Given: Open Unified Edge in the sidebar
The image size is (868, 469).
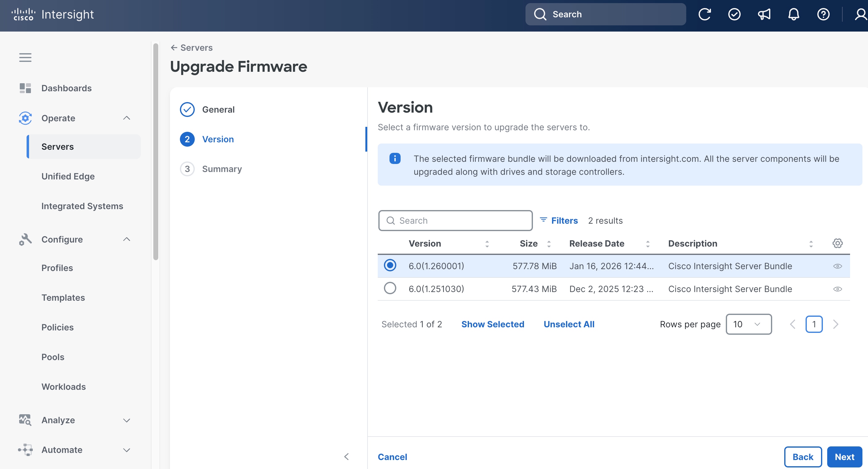Looking at the screenshot, I should click(68, 176).
